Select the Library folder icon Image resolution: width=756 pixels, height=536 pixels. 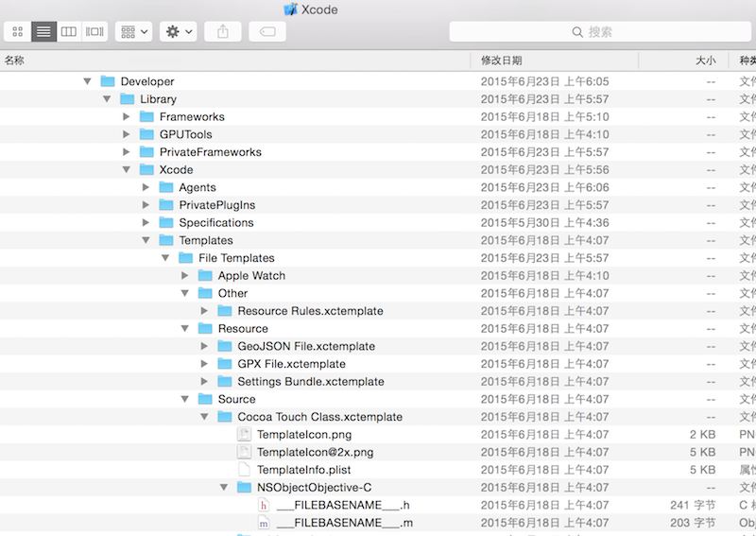pyautogui.click(x=128, y=99)
